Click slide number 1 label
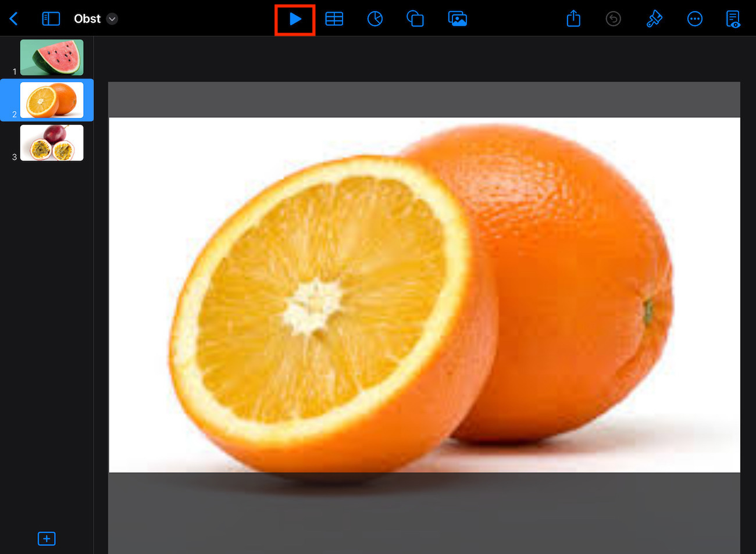Viewport: 756px width, 554px height. 14,72
